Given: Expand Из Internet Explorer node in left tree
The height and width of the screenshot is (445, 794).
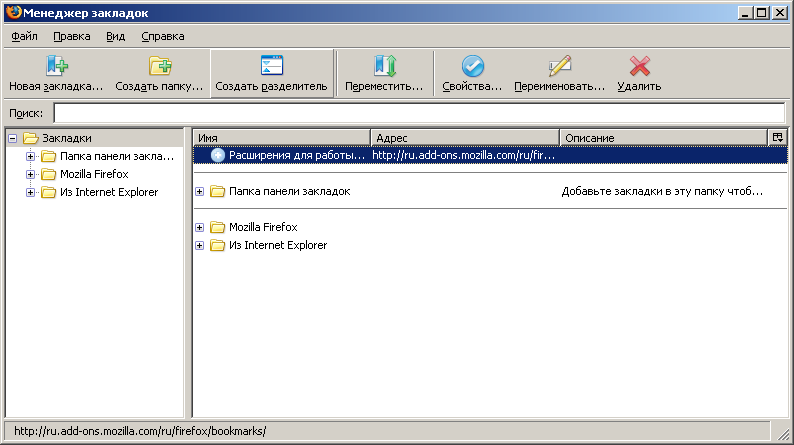Looking at the screenshot, I should 30,192.
